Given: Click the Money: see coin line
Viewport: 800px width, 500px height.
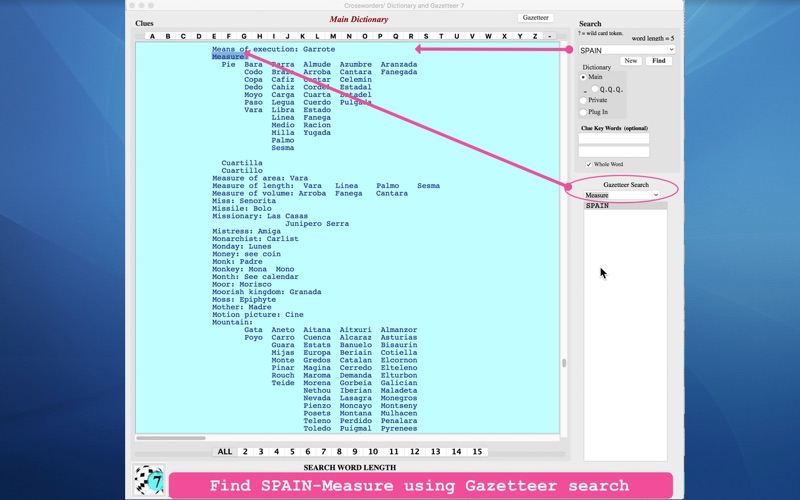Looking at the screenshot, I should [246, 254].
